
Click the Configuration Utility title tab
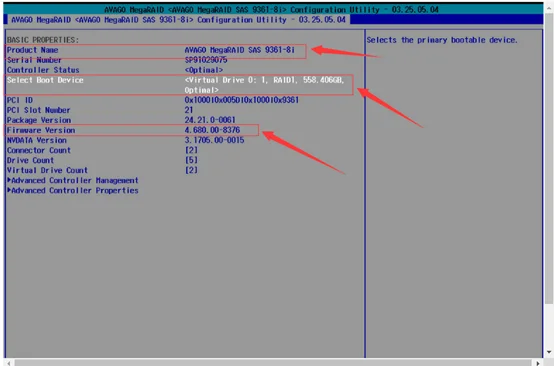coord(178,20)
